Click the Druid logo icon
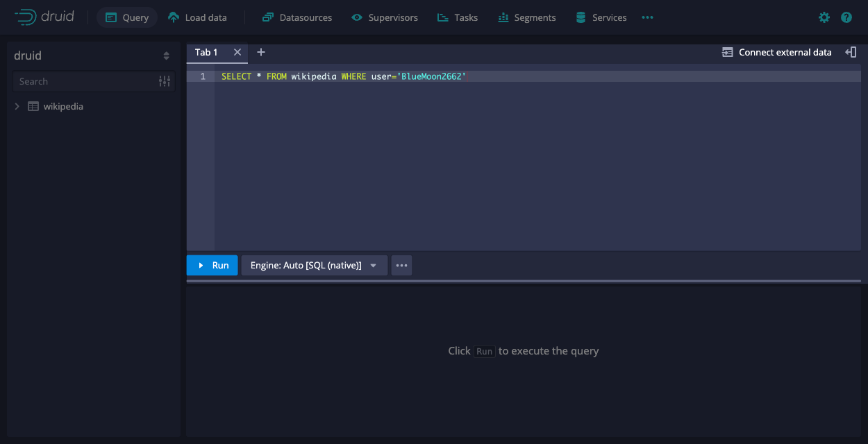This screenshot has height=444, width=868. point(26,17)
